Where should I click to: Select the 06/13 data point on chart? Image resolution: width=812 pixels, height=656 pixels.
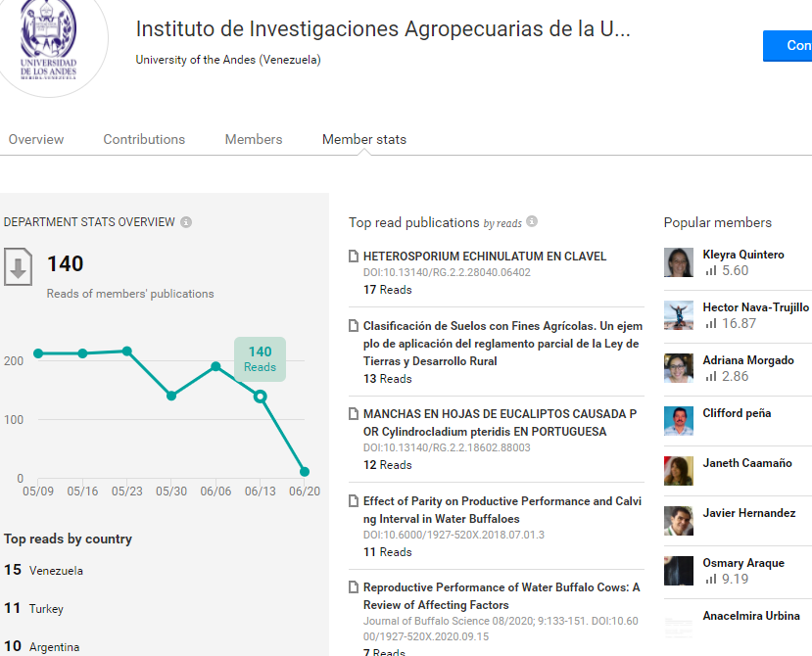pyautogui.click(x=261, y=397)
